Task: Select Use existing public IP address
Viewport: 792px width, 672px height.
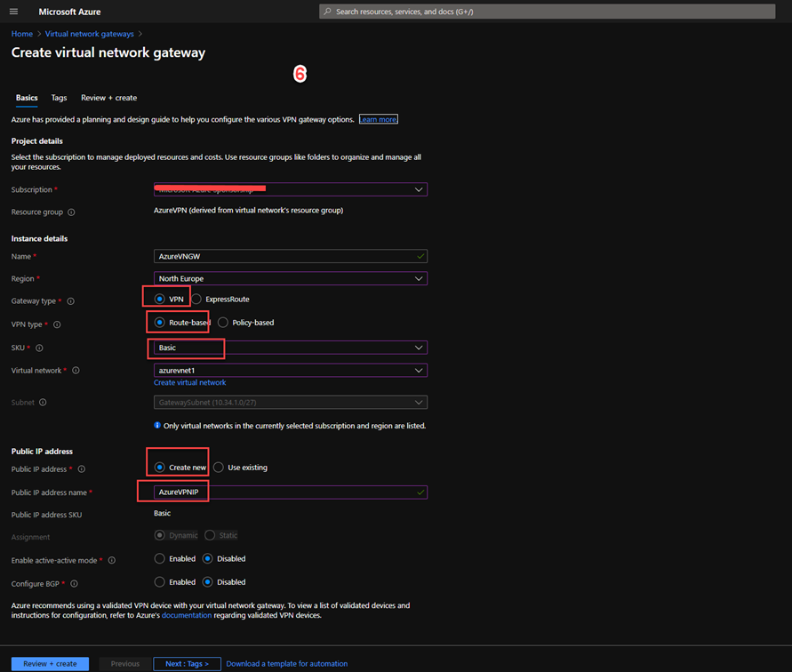Action: pyautogui.click(x=218, y=468)
